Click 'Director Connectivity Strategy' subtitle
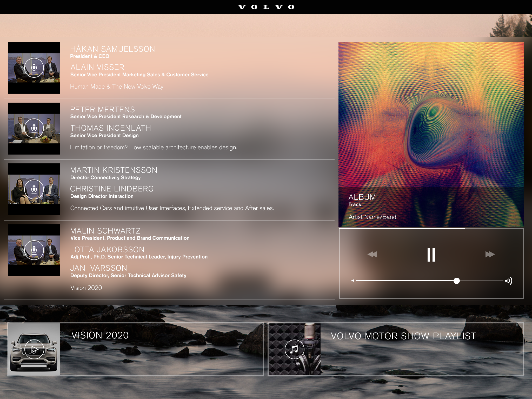This screenshot has height=399, width=532. (x=105, y=178)
